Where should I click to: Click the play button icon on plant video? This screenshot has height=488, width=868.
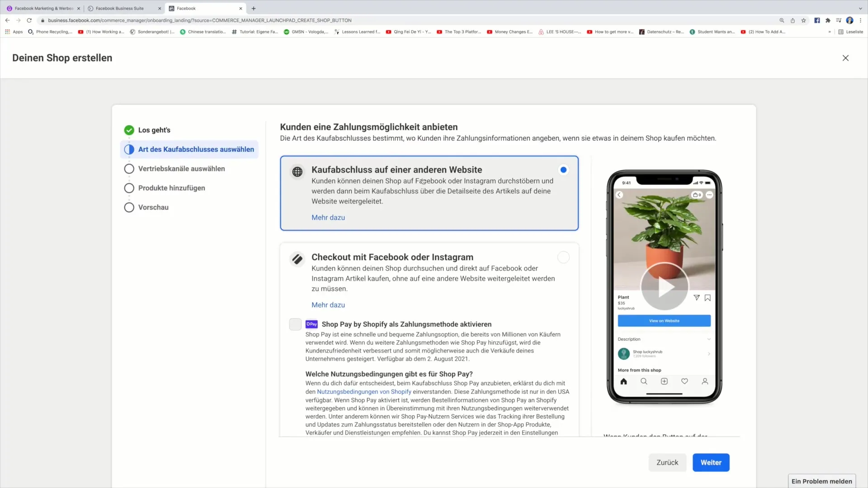[665, 286]
